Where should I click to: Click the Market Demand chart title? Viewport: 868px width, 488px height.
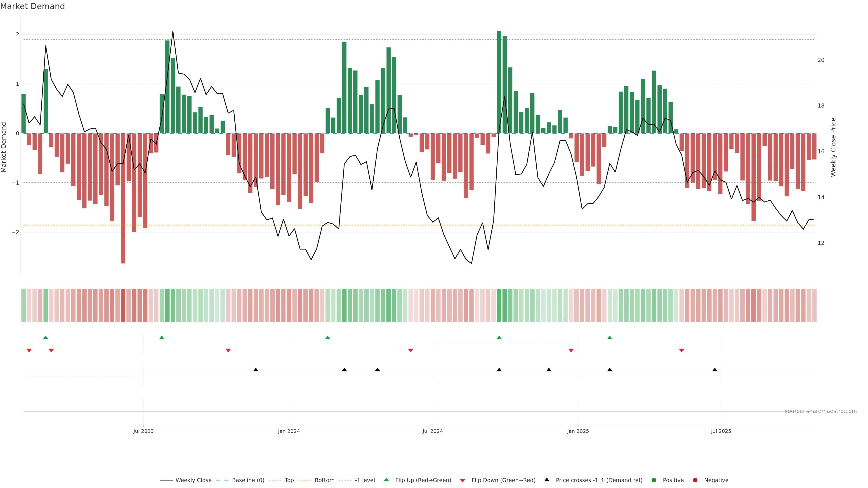(32, 6)
